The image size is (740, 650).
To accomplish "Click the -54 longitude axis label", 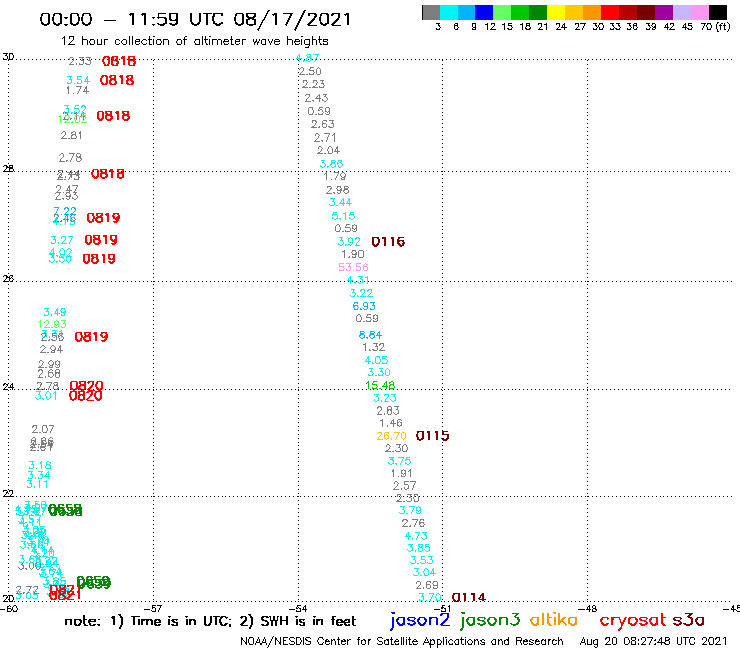I will tap(298, 609).
